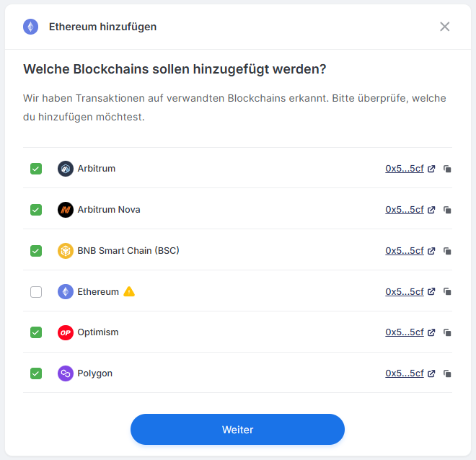Viewport: 476px width, 460px height.
Task: Uncheck the Polygon checkbox
Action: click(36, 373)
